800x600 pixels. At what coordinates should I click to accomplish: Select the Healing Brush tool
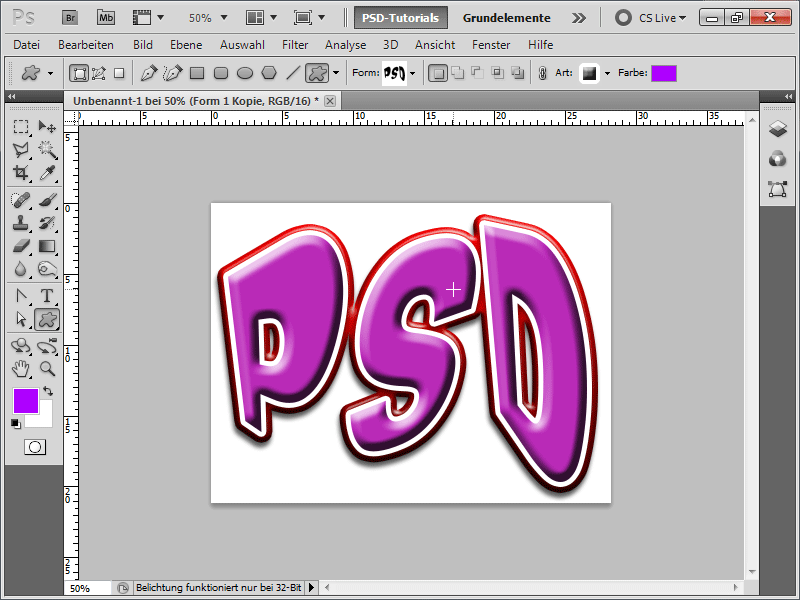(21, 199)
